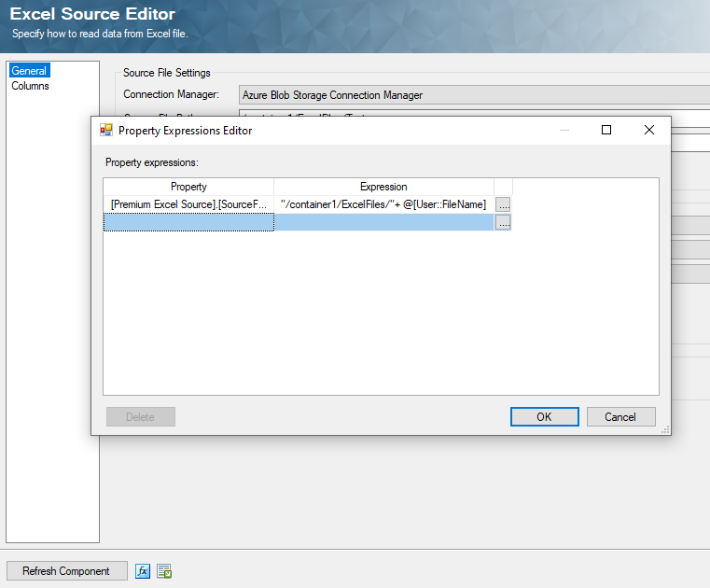Click the Expression column header

point(383,187)
